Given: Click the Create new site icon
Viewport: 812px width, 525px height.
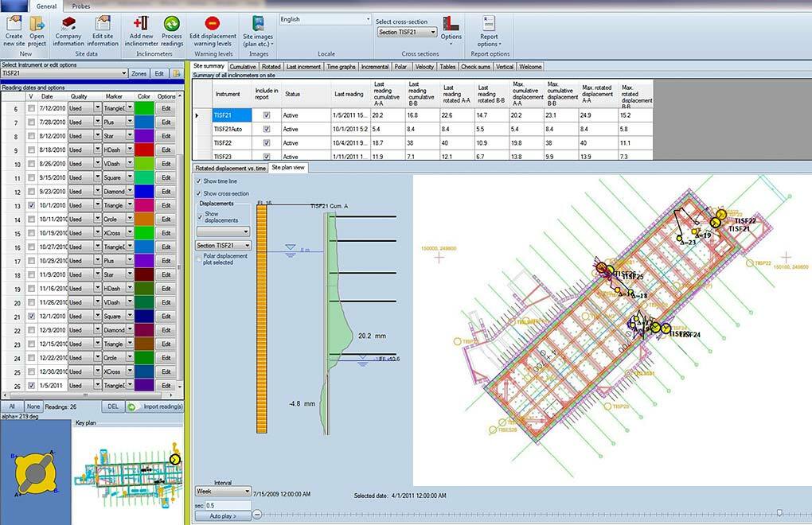Looking at the screenshot, I should [x=14, y=24].
